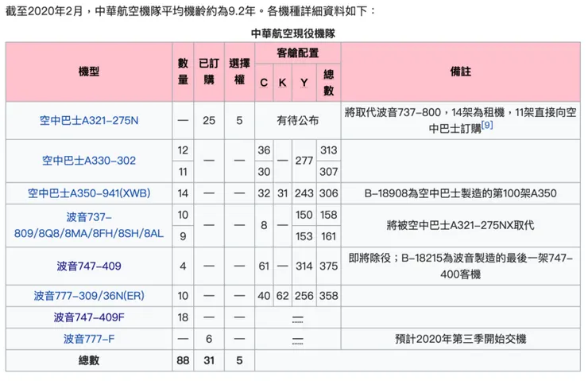Viewport: 588px width, 381px height.
Task: Click the 777-F ordered value 6
Action: click(209, 339)
